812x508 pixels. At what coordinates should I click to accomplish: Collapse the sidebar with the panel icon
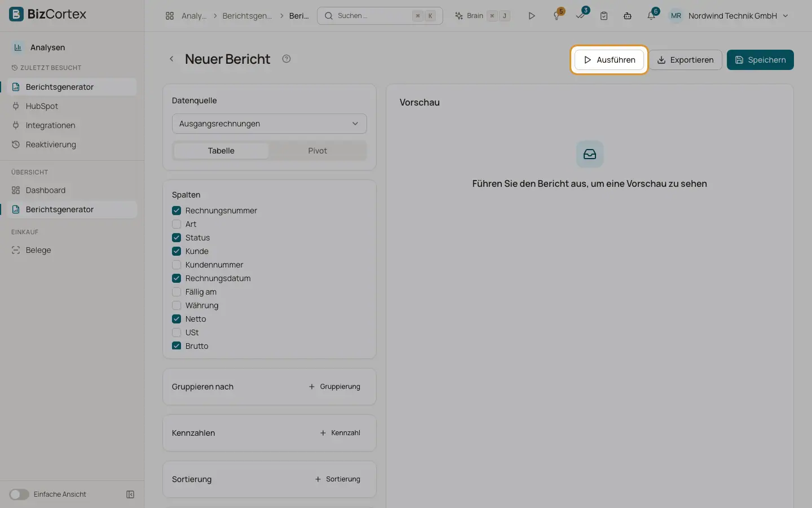point(130,494)
